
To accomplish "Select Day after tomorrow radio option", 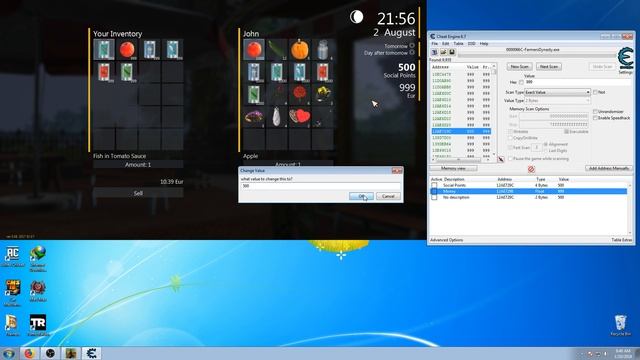I will coord(412,52).
